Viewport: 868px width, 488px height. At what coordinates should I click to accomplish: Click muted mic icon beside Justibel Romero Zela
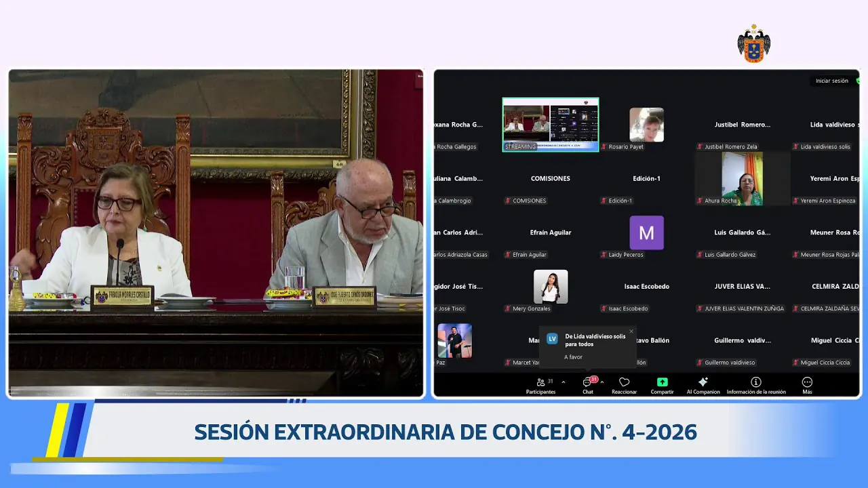700,146
